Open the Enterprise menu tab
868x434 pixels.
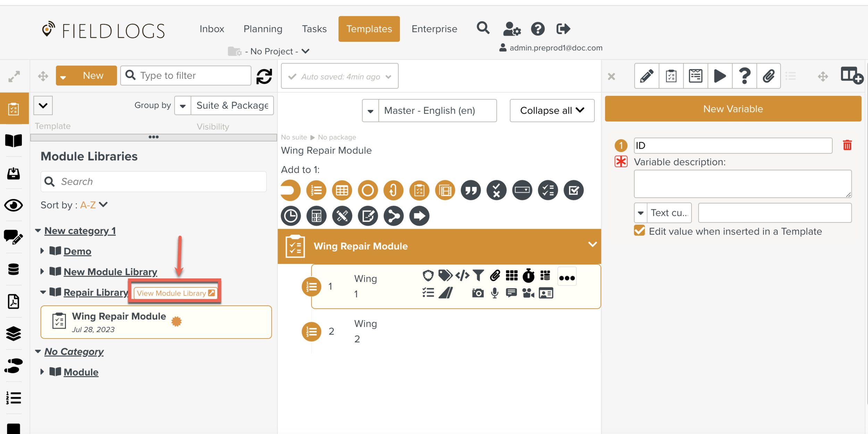(x=434, y=29)
